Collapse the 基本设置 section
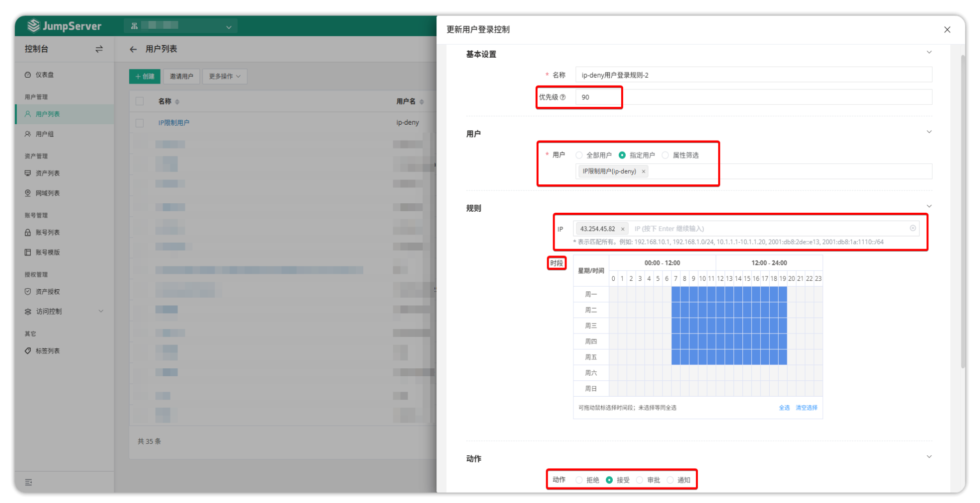The image size is (980, 503). (929, 53)
